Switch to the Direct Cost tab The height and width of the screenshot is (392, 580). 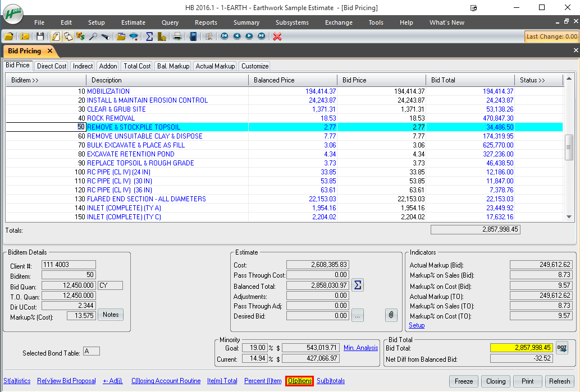(x=52, y=66)
